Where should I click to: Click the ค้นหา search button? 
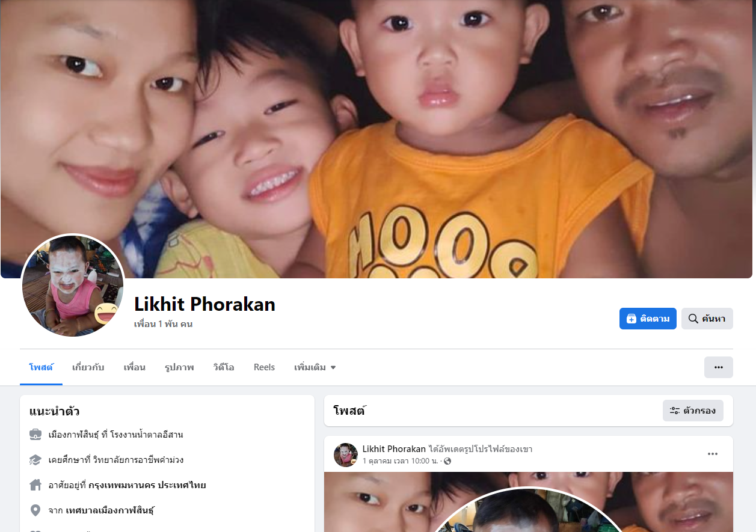707,319
